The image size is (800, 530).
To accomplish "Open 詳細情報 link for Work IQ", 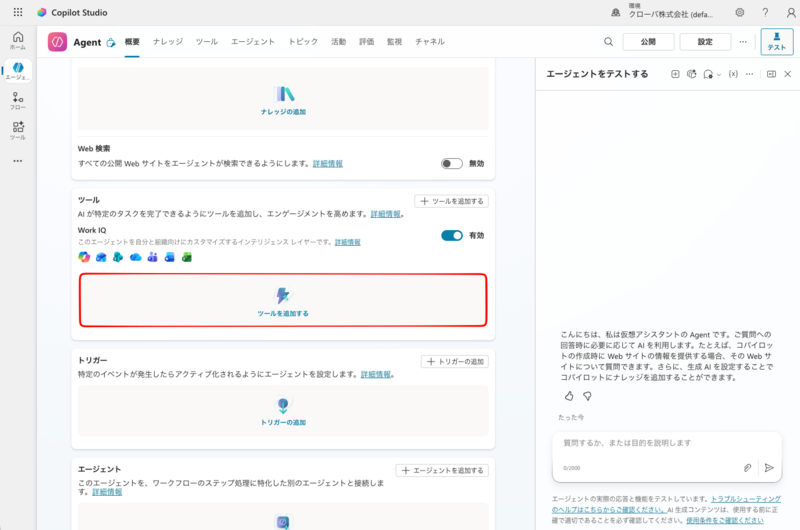I will (x=347, y=242).
